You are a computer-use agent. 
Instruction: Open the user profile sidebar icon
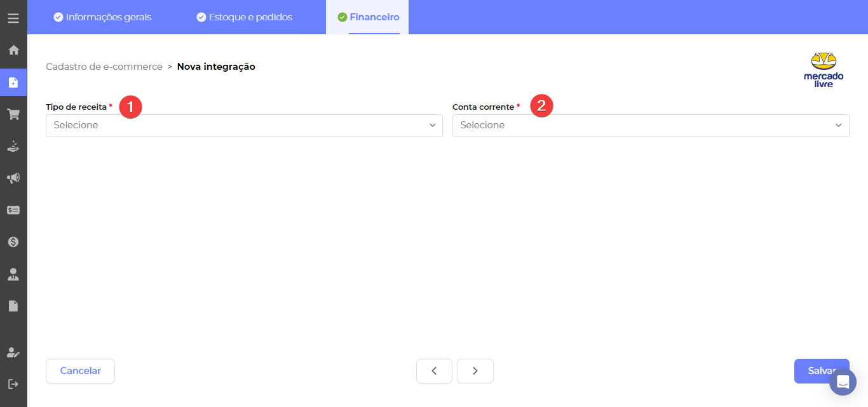13,274
